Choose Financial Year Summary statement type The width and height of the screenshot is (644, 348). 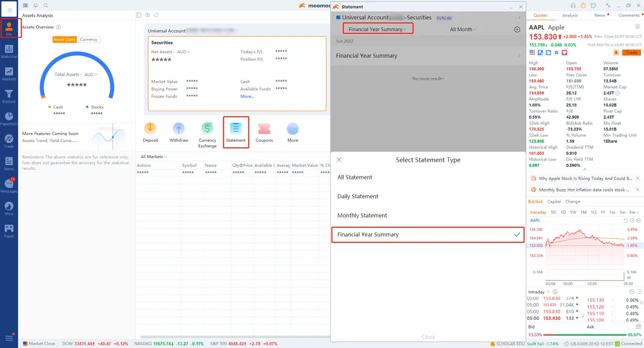click(x=428, y=234)
